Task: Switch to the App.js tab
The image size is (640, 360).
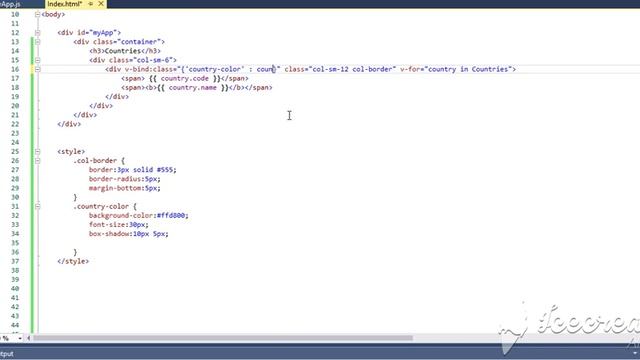Action: 11,4
